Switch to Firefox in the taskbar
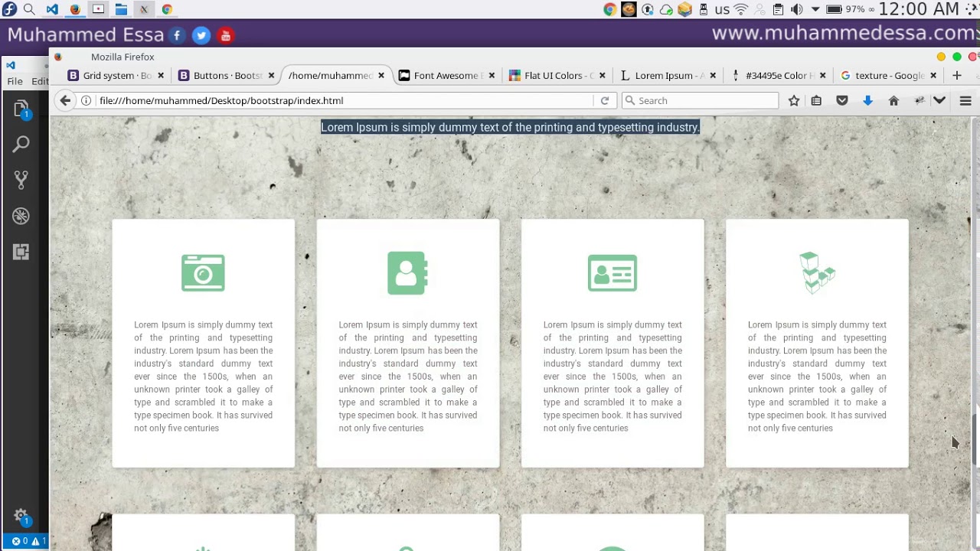This screenshot has width=980, height=551. point(75,9)
